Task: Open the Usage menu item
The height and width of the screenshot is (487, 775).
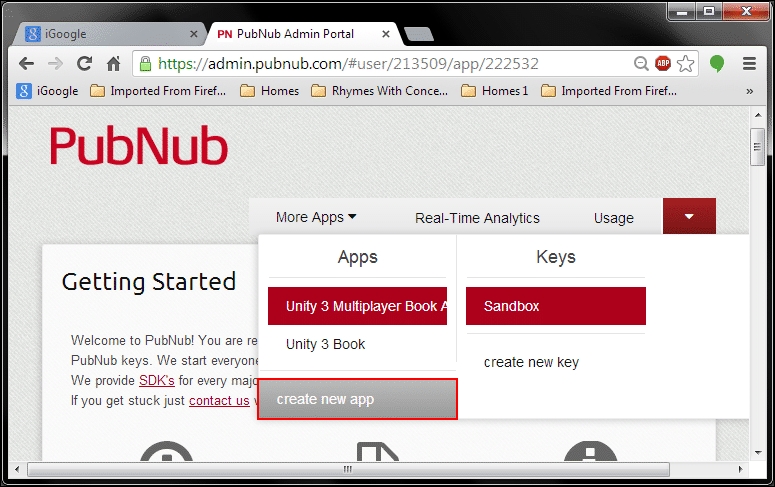Action: [613, 218]
